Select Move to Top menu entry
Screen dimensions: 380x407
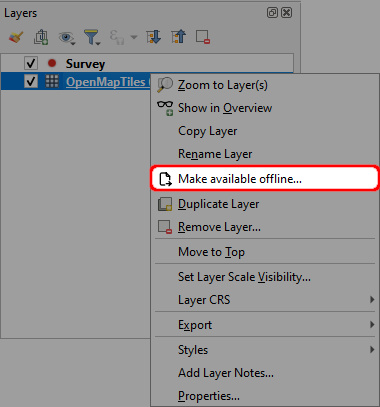click(x=265, y=252)
